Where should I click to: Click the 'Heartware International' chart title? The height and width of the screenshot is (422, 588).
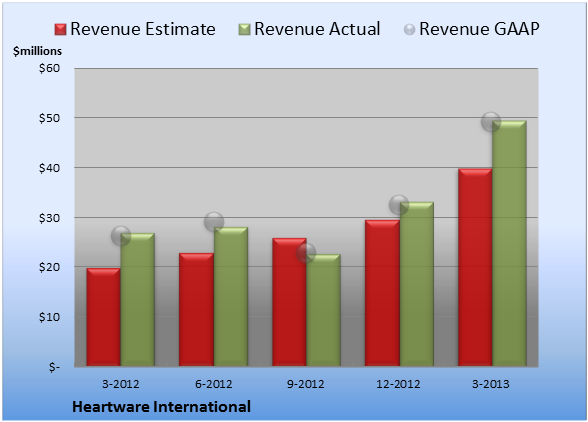click(x=162, y=407)
